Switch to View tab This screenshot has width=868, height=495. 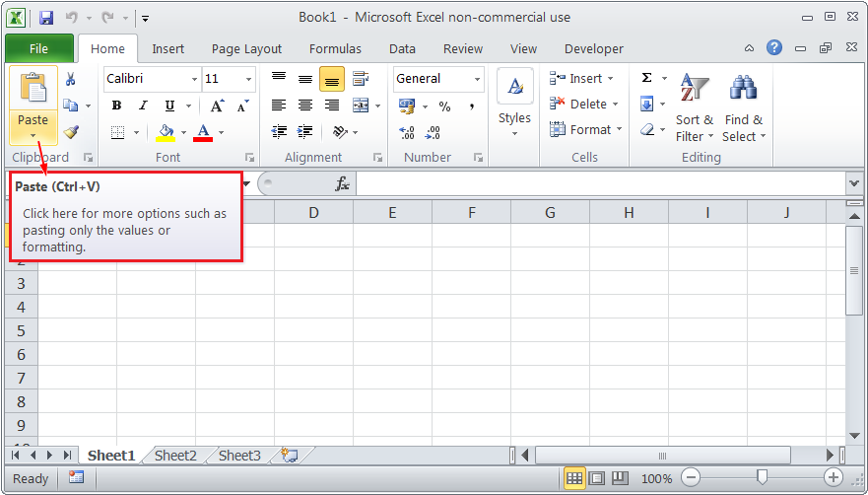click(523, 48)
